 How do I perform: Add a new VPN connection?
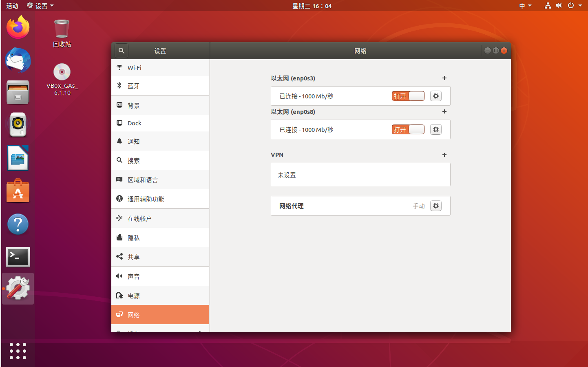pyautogui.click(x=444, y=155)
